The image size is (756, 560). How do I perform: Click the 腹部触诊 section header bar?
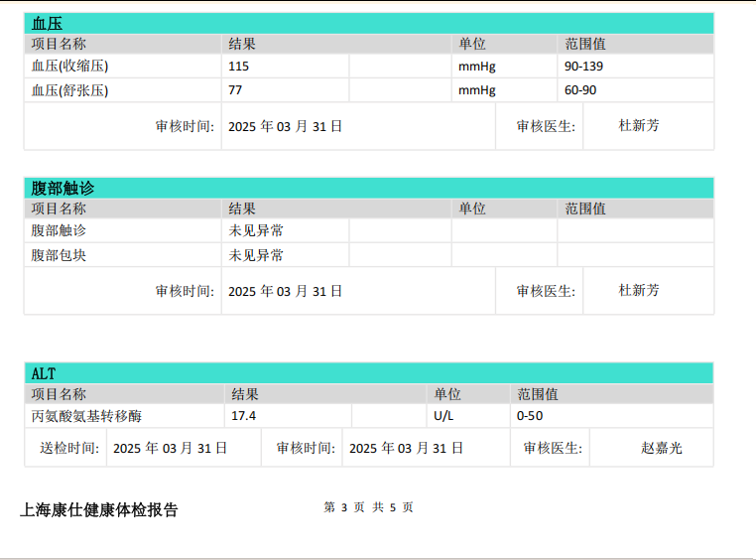[x=368, y=188]
